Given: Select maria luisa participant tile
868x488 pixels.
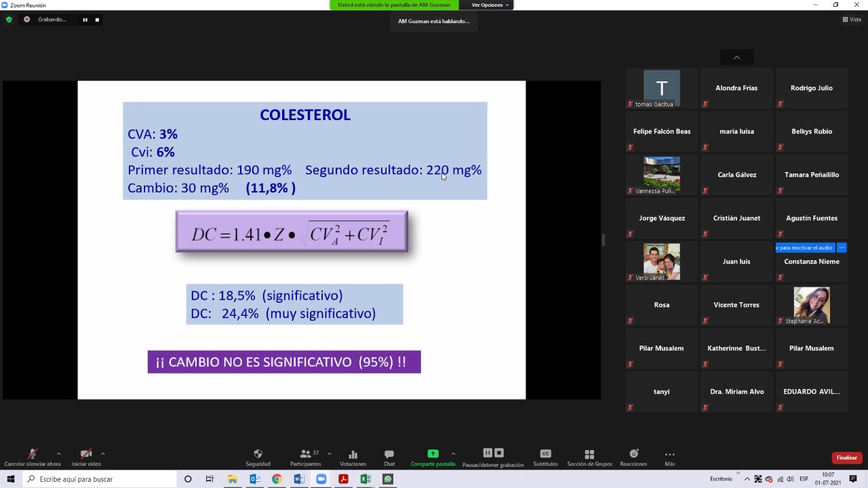Looking at the screenshot, I should [736, 131].
